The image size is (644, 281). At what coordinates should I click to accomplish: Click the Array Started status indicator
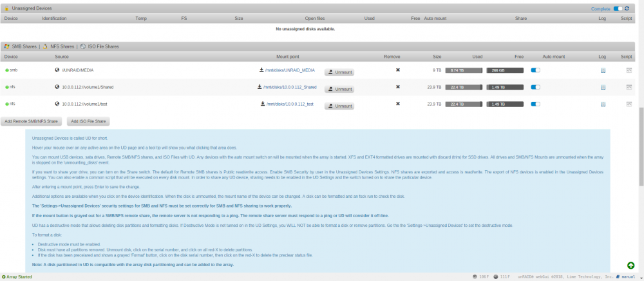[17, 277]
